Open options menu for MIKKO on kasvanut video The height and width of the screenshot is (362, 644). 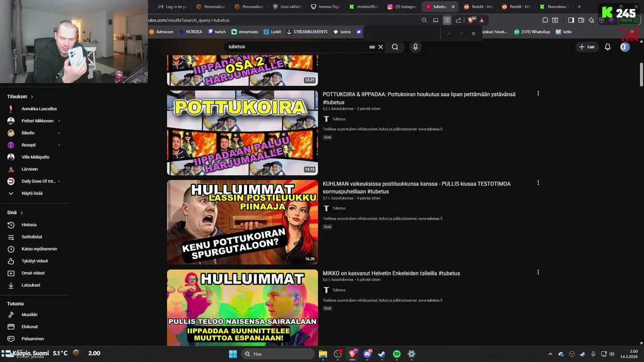point(538,273)
